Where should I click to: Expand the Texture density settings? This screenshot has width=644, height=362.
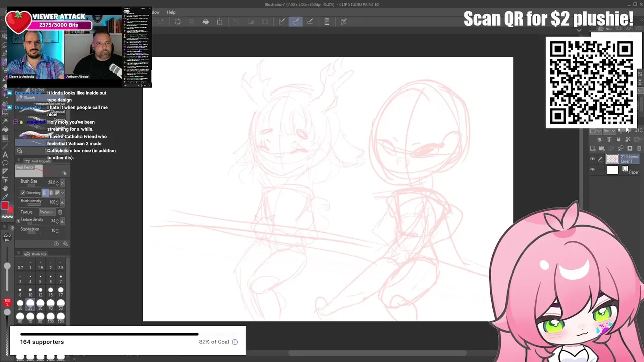point(18,221)
